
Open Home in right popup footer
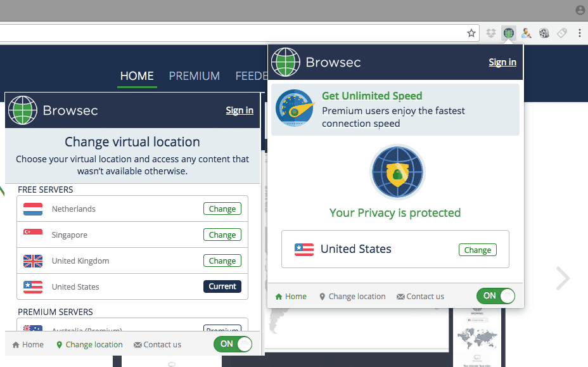pos(291,297)
